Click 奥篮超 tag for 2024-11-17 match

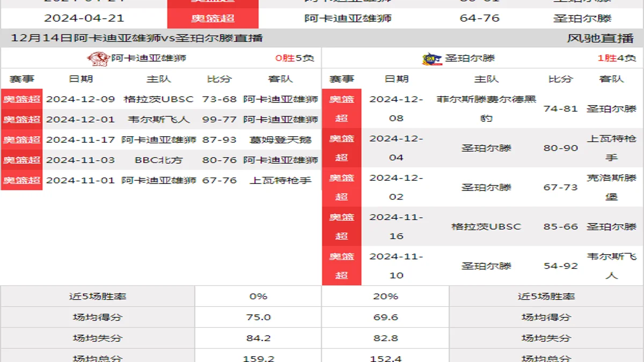pyautogui.click(x=21, y=139)
